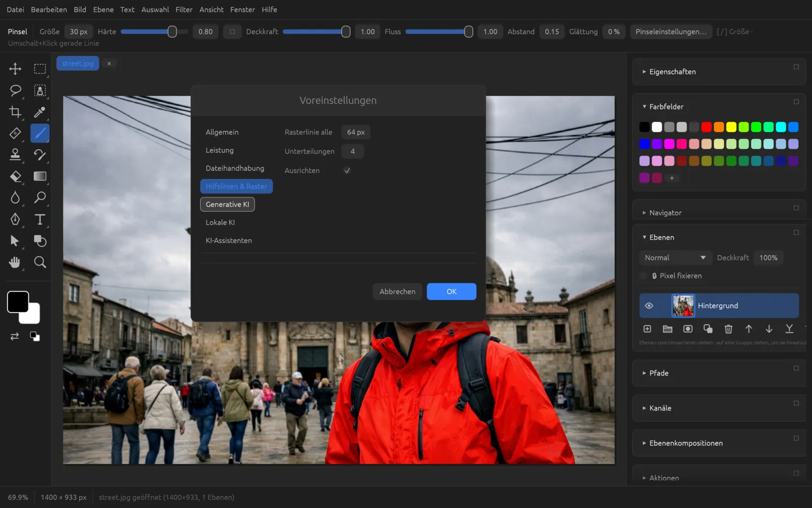Toggle the Ausrichten checkbox
The width and height of the screenshot is (812, 508).
pos(347,170)
